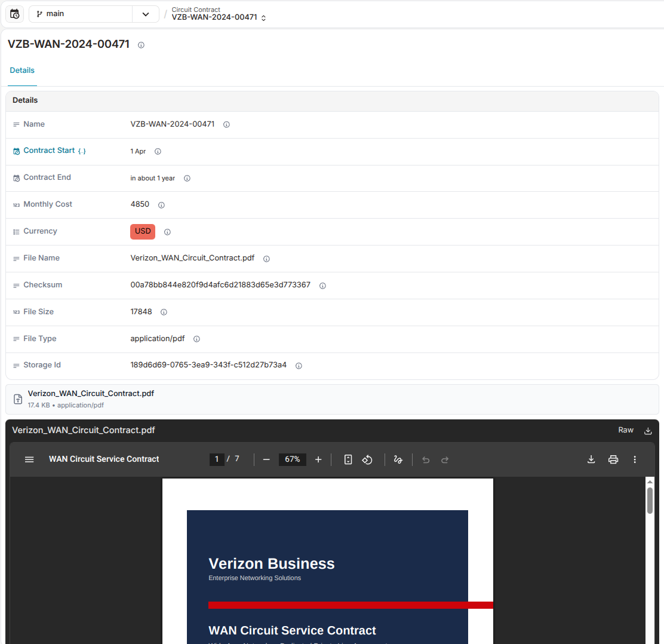Viewport: 664px width, 644px height.
Task: Edit the PDF page number field
Action: click(x=217, y=459)
